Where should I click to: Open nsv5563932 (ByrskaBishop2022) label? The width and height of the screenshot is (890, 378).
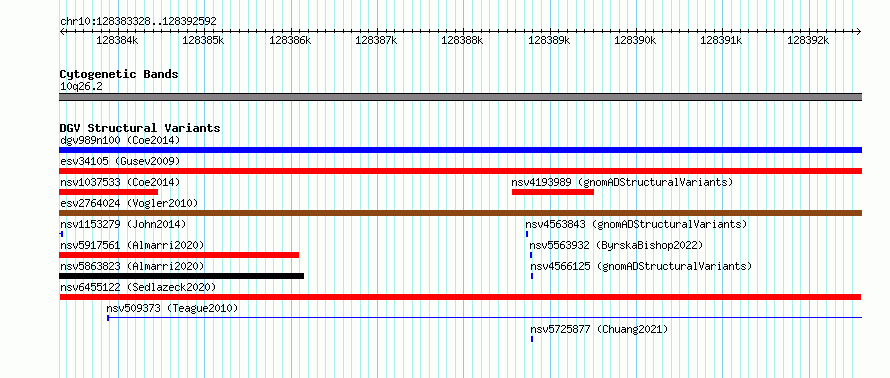[616, 245]
